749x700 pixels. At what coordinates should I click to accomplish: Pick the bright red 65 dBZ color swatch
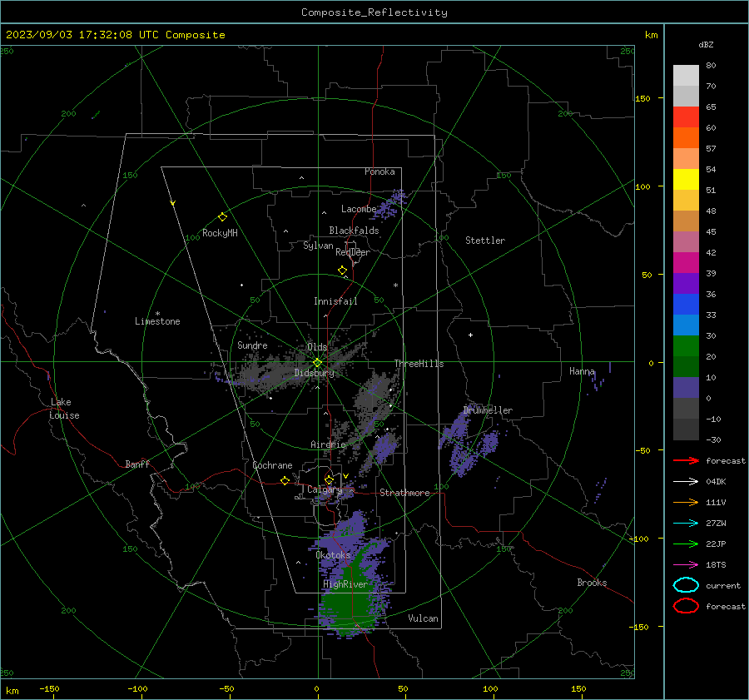(x=686, y=117)
